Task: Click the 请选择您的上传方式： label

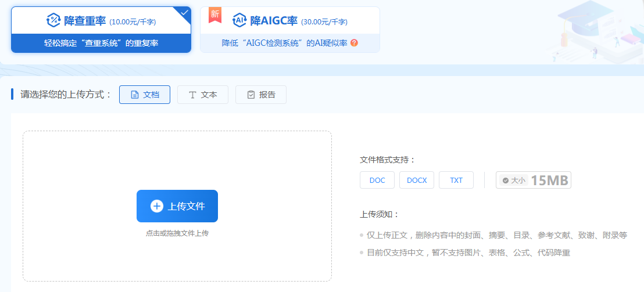Action: [x=66, y=94]
